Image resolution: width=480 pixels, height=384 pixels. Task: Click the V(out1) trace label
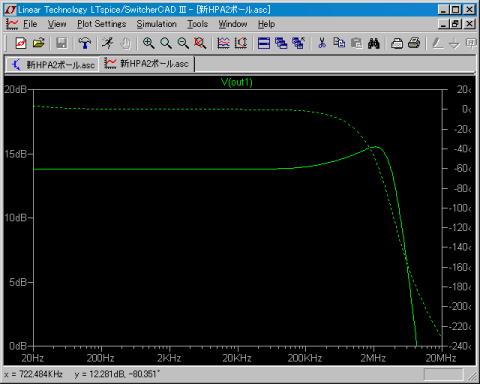click(237, 82)
